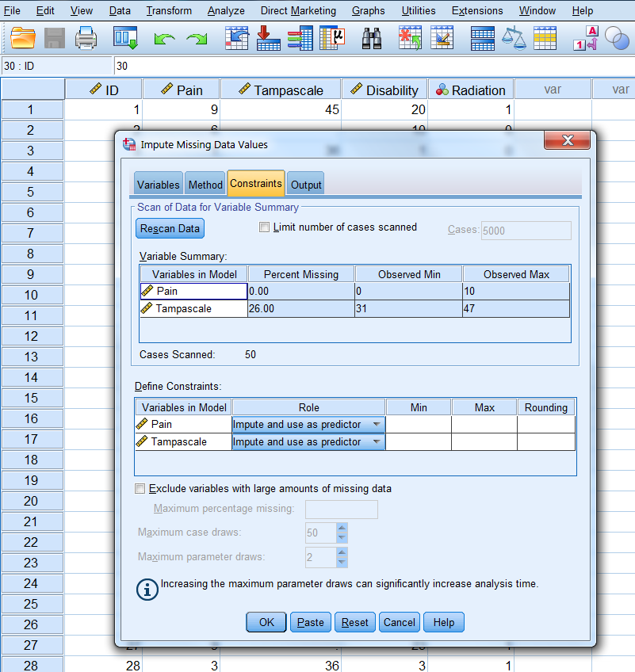Enable Limit number of cases scanned
Viewport: 635px width, 672px height.
(265, 227)
